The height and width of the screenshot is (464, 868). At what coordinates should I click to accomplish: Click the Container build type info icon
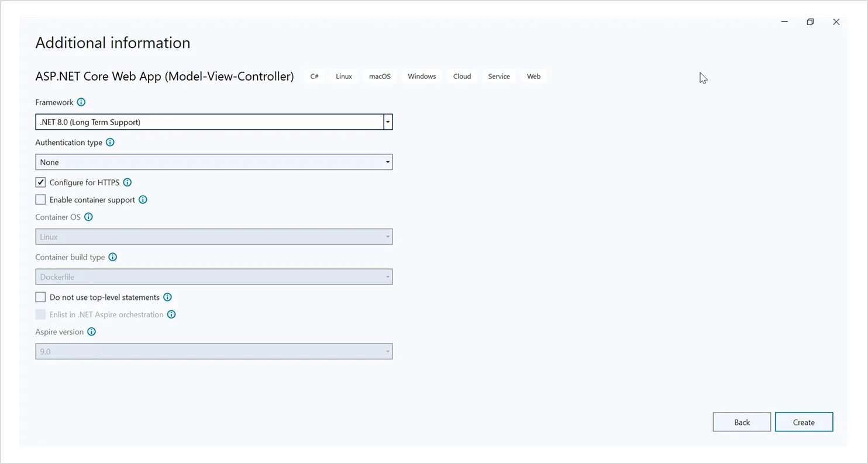113,257
